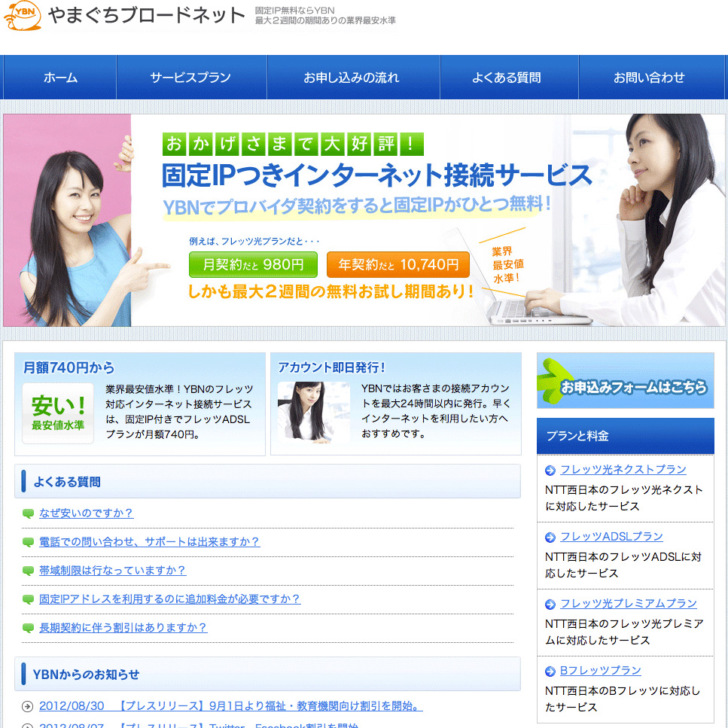Click NTT西日本のフレッツADSLに対応したサービス description
Image resolution: width=728 pixels, height=728 pixels.
(x=623, y=565)
